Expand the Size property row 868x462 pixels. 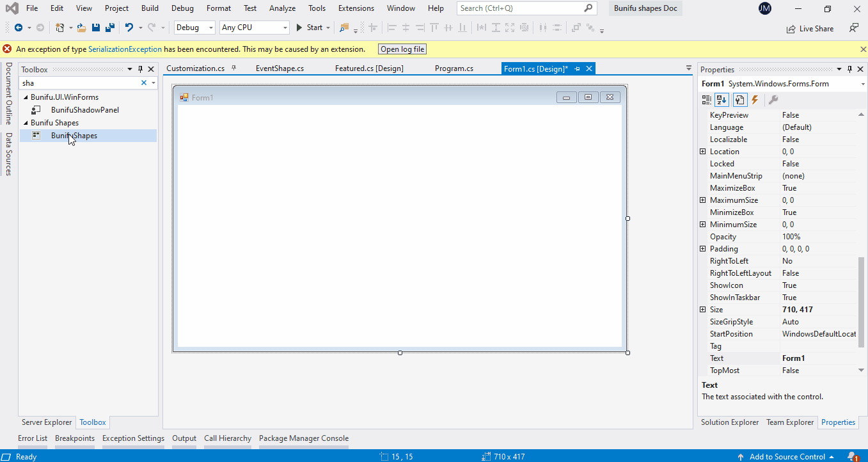[703, 310]
